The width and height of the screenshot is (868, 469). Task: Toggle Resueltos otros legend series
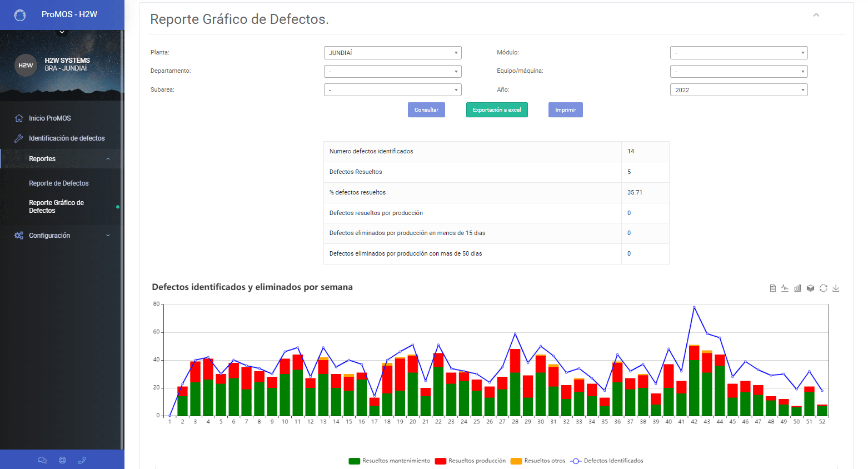(x=538, y=461)
